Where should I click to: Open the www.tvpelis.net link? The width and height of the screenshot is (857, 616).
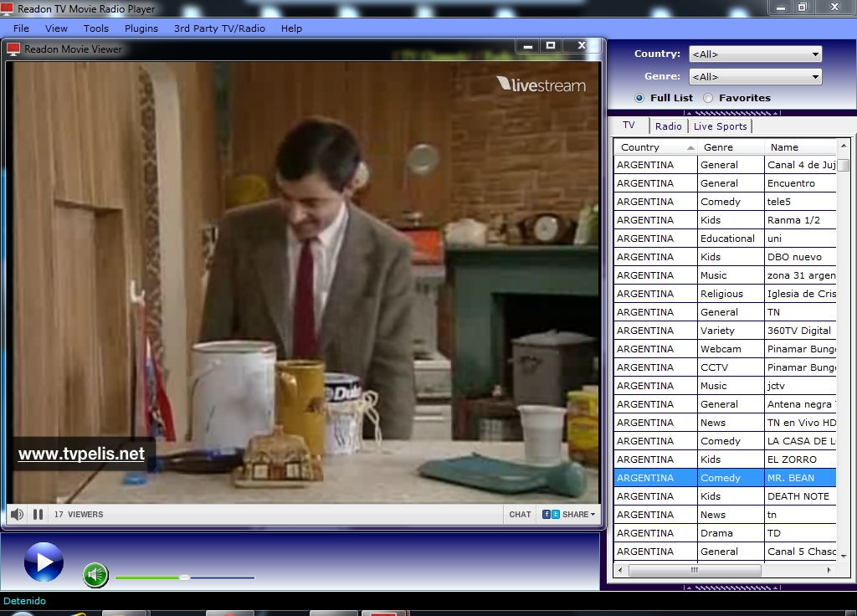point(81,454)
